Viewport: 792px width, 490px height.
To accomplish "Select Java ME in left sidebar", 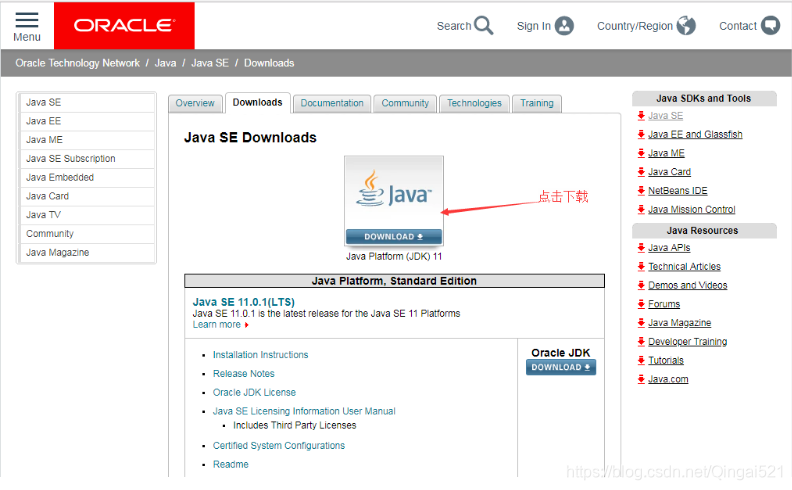I will 87,140.
